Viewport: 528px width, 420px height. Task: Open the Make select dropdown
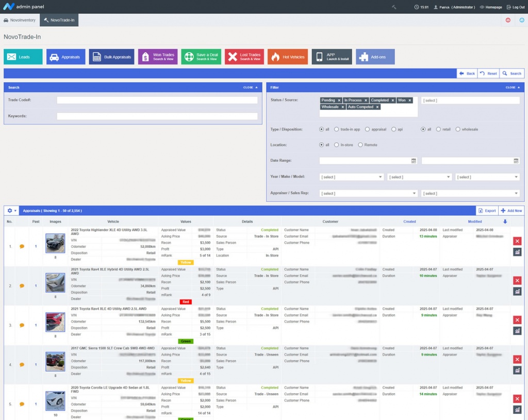(419, 177)
